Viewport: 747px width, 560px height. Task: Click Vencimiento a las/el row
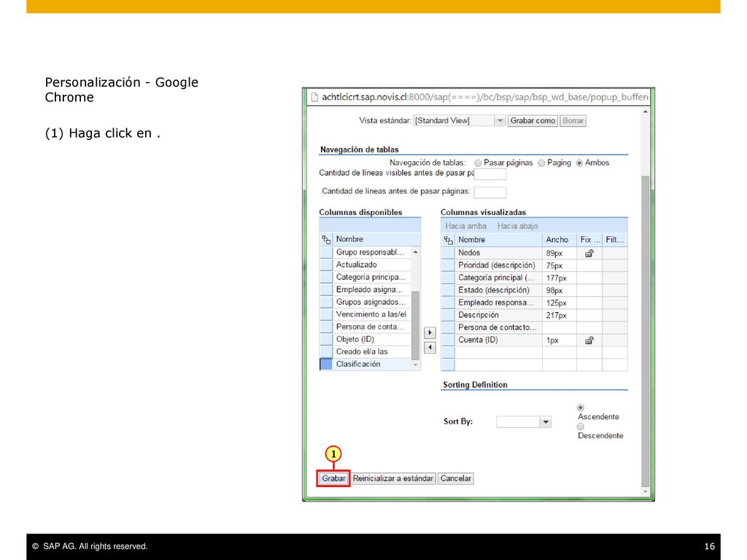point(371,314)
